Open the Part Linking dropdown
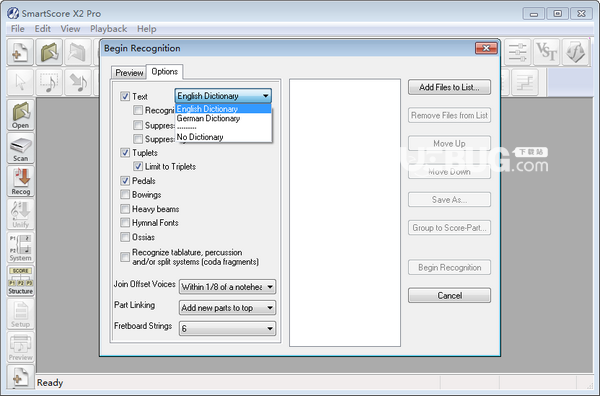Screen dimensions: 600x396 [x=227, y=308]
